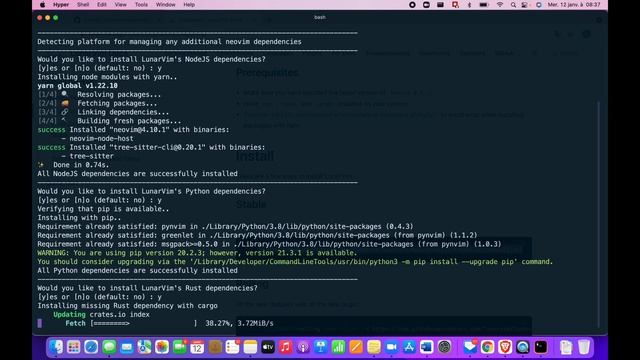
Task: Click "Detecting platform" line in terminal
Action: (x=169, y=42)
